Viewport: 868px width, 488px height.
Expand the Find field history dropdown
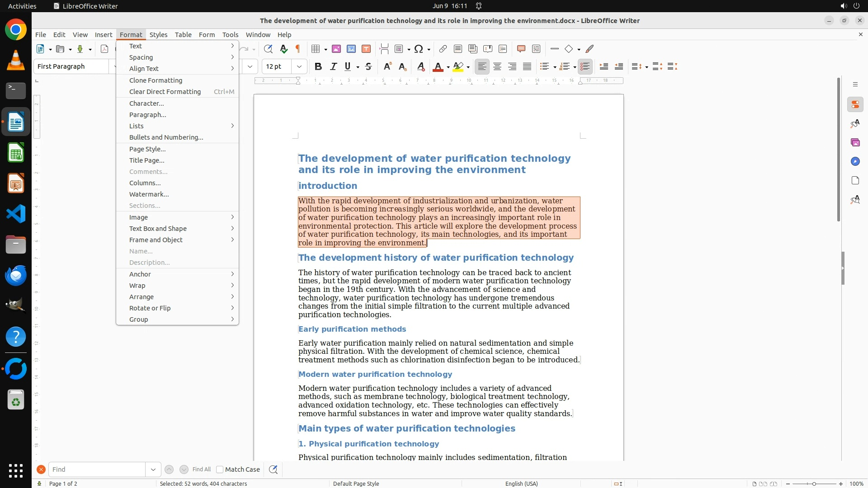click(153, 469)
